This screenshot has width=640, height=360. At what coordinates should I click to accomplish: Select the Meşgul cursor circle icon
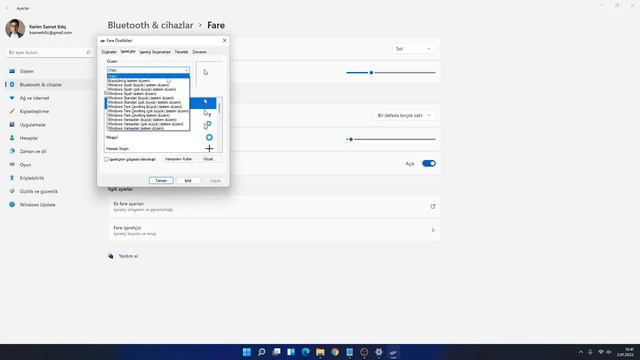209,138
